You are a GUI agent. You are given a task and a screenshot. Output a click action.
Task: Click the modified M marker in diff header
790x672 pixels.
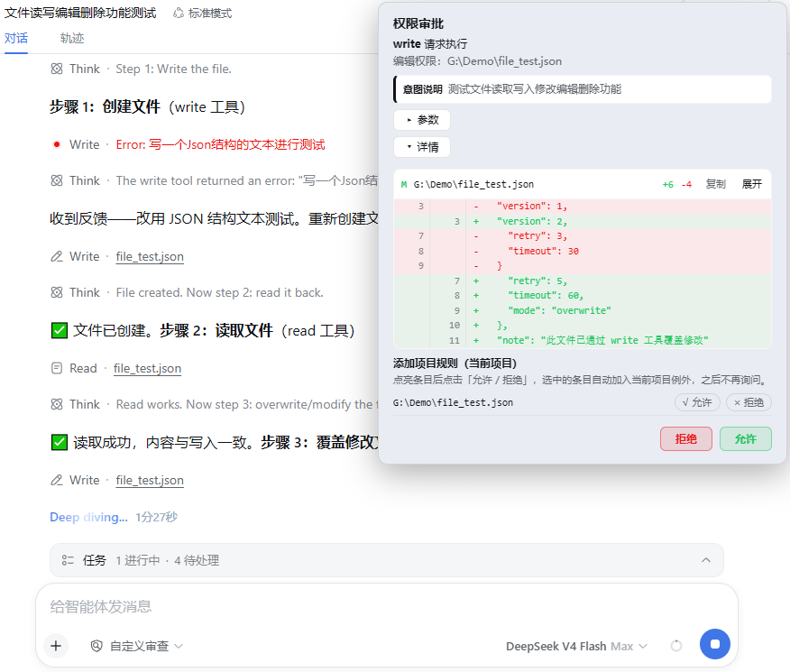(x=403, y=184)
